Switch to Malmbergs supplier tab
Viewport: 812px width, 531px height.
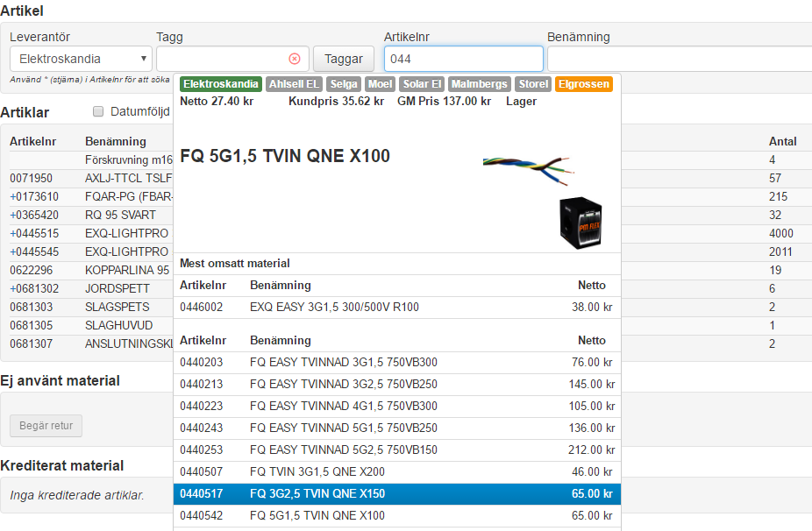click(x=480, y=84)
